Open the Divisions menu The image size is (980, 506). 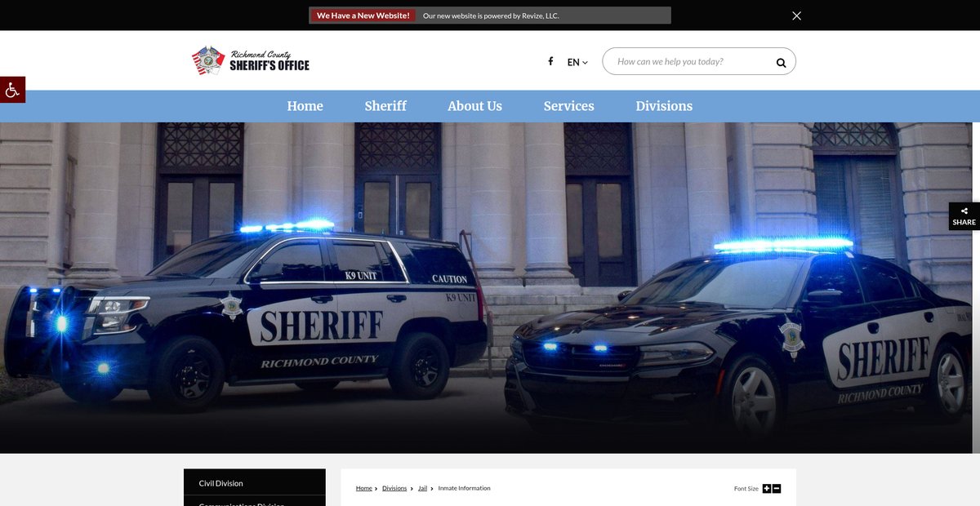[664, 106]
